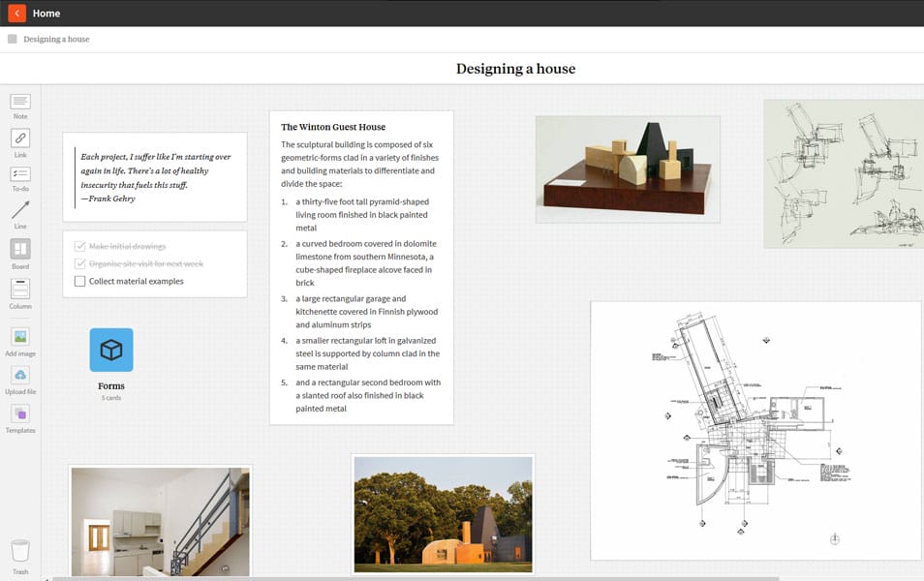Viewport: 924px width, 581px height.
Task: Open the Winton Guest House floor plan image
Action: [757, 428]
